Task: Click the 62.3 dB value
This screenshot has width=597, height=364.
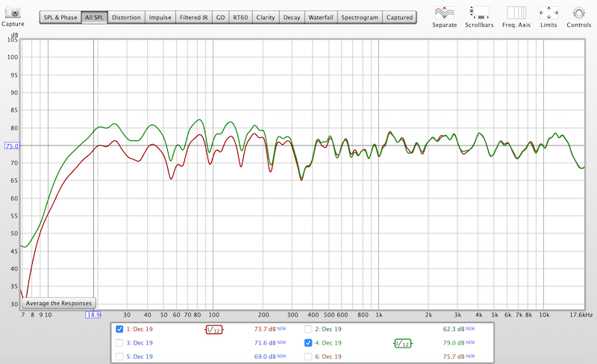Action: pyautogui.click(x=454, y=329)
